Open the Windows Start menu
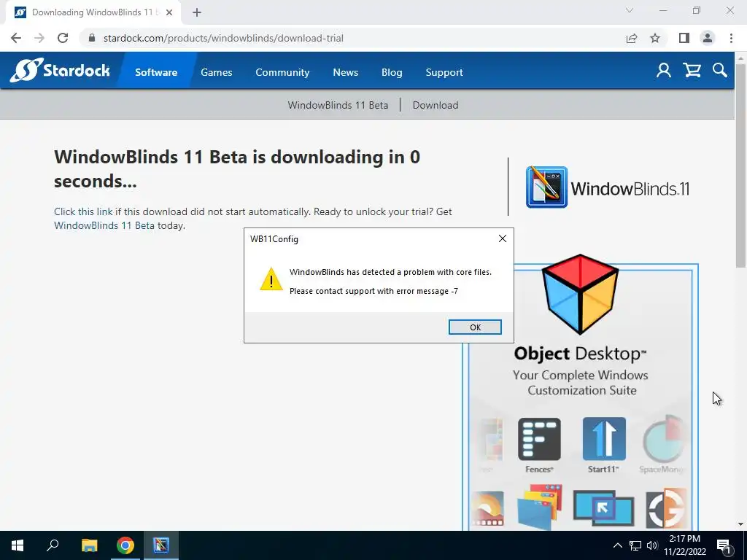The image size is (747, 560). point(18,545)
